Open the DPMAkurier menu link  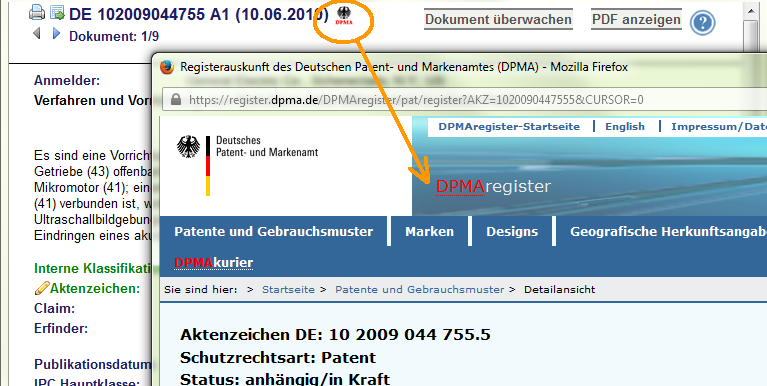coord(214,263)
